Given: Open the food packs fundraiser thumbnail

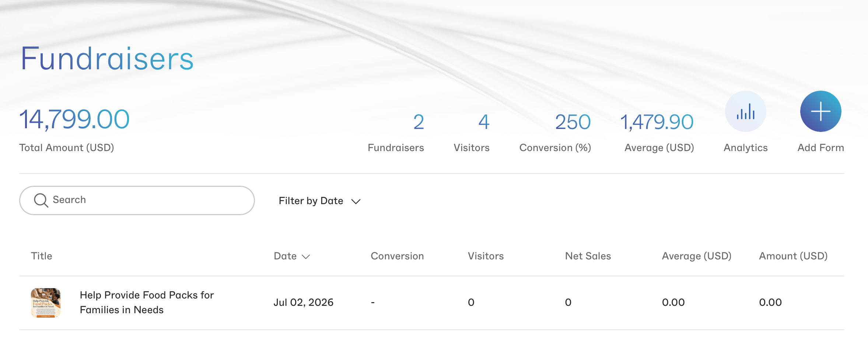Looking at the screenshot, I should pyautogui.click(x=46, y=303).
